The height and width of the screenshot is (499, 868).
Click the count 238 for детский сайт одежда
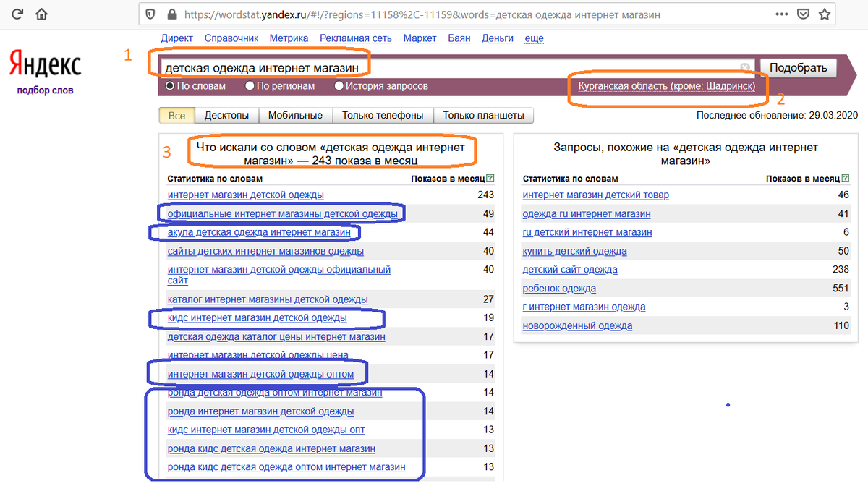(841, 269)
